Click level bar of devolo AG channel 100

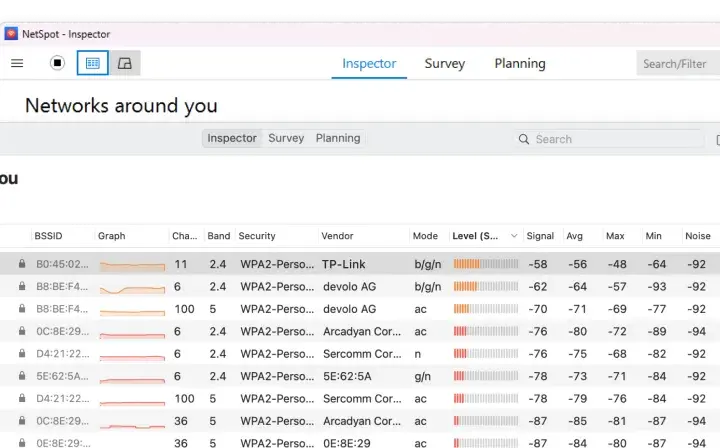click(486, 309)
